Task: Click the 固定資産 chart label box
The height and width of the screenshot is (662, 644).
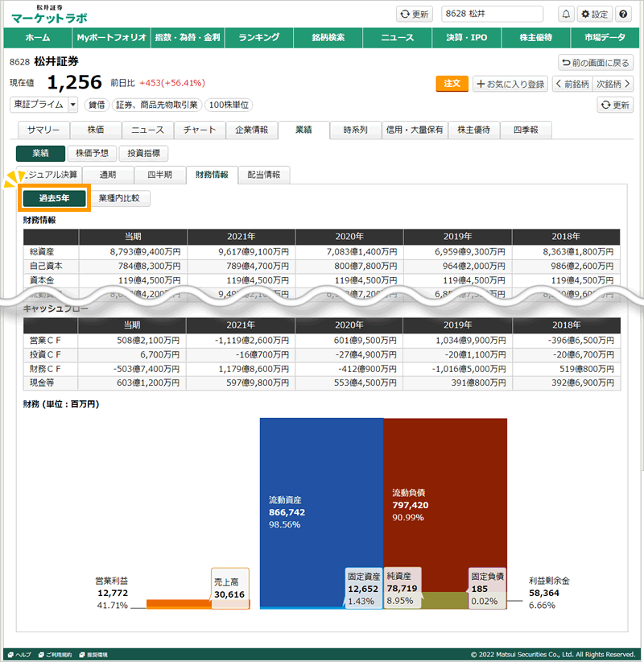Action: (x=364, y=588)
